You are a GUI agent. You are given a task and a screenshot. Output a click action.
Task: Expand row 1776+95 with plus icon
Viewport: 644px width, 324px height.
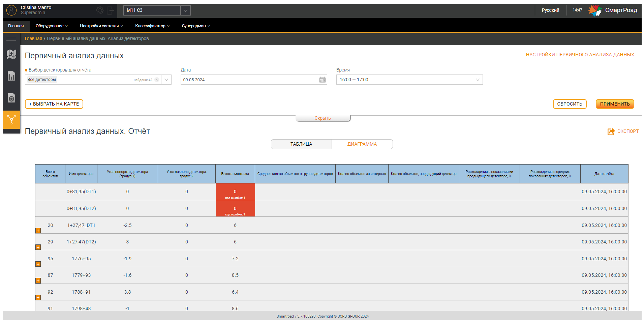tap(38, 264)
